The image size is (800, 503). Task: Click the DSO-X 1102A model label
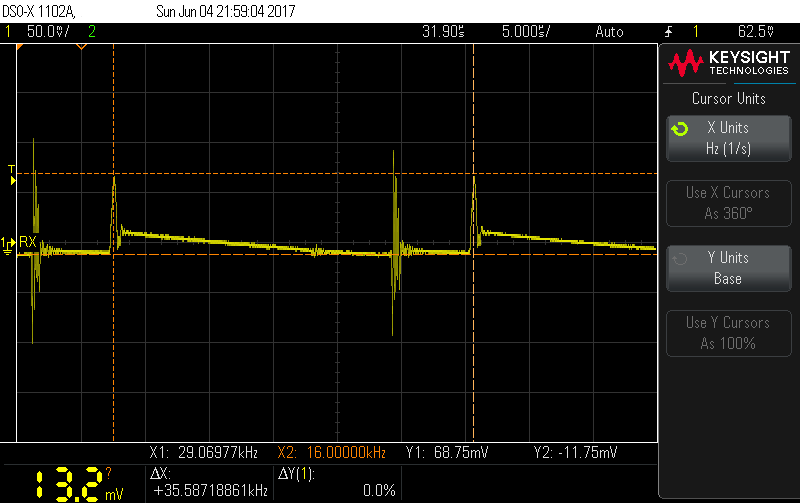click(x=39, y=11)
